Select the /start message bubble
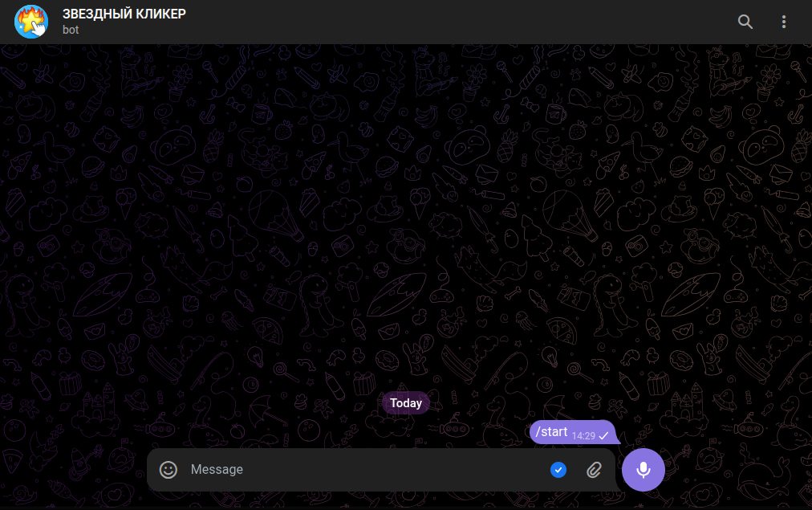This screenshot has width=812, height=510. click(x=574, y=432)
